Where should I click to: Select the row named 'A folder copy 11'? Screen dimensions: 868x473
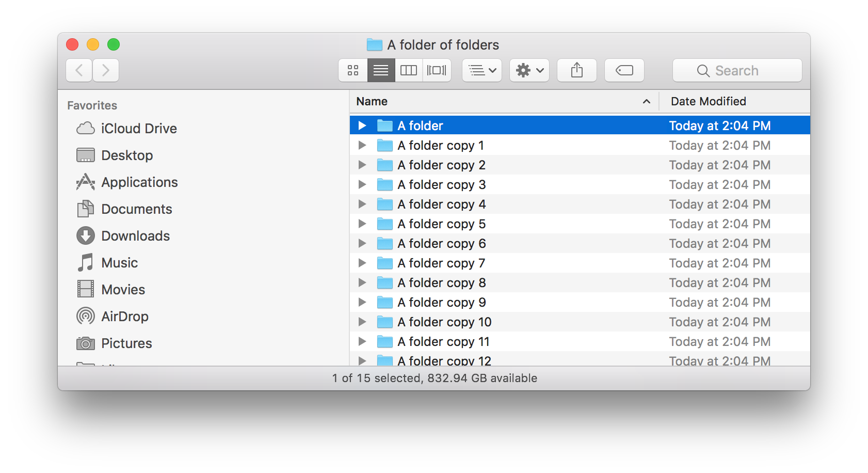(580, 341)
